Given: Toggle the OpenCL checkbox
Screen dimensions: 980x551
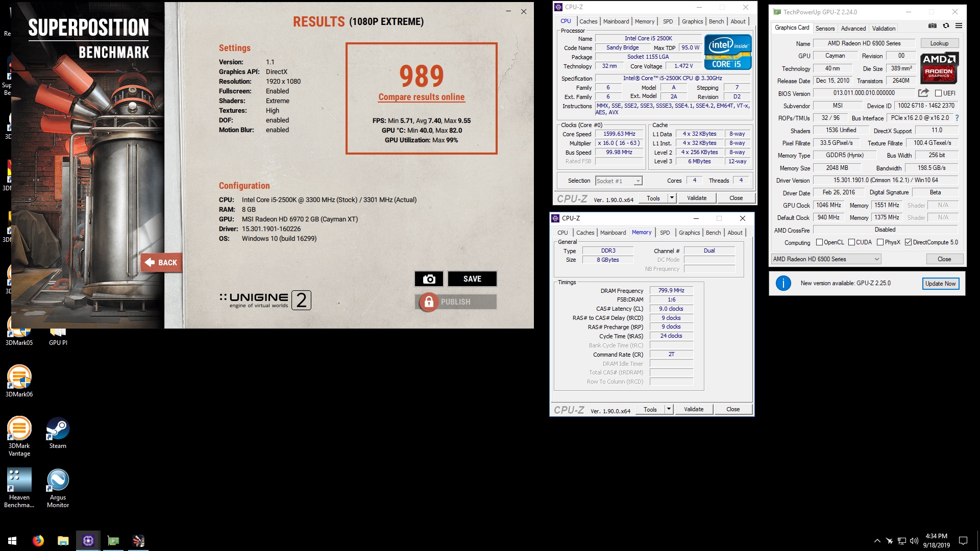Looking at the screenshot, I should [x=819, y=242].
